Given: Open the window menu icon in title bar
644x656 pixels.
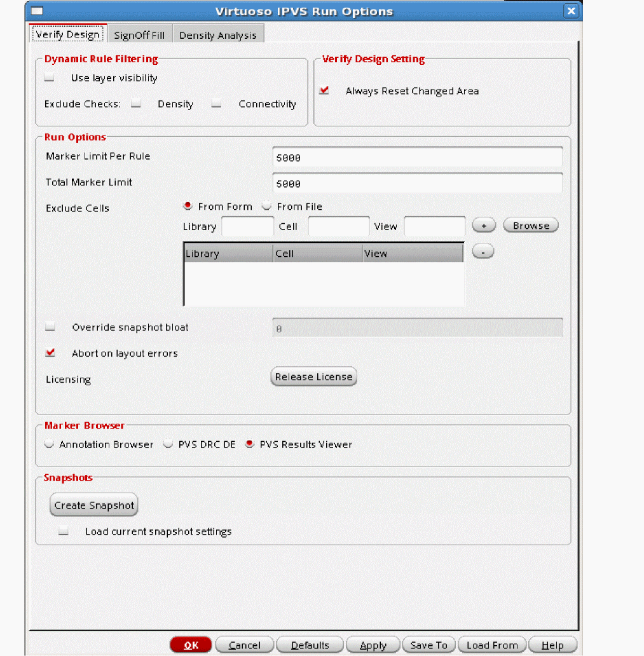Looking at the screenshot, I should (38, 11).
